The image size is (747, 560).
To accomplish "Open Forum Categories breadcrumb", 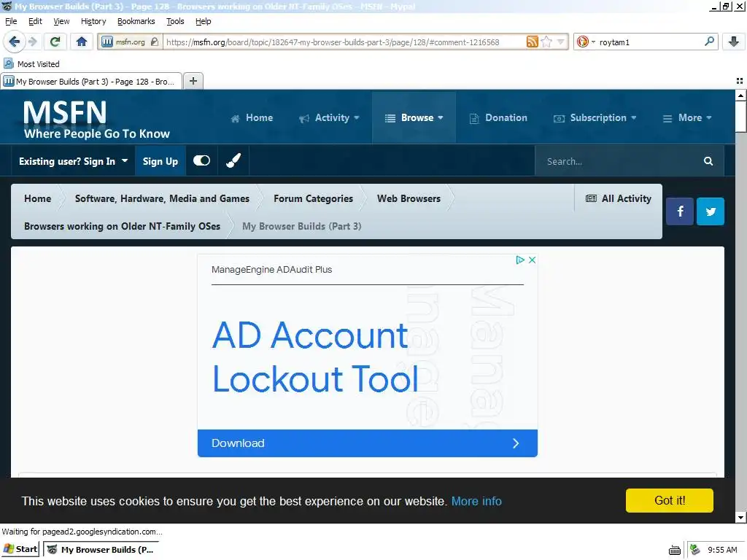I will tap(313, 198).
